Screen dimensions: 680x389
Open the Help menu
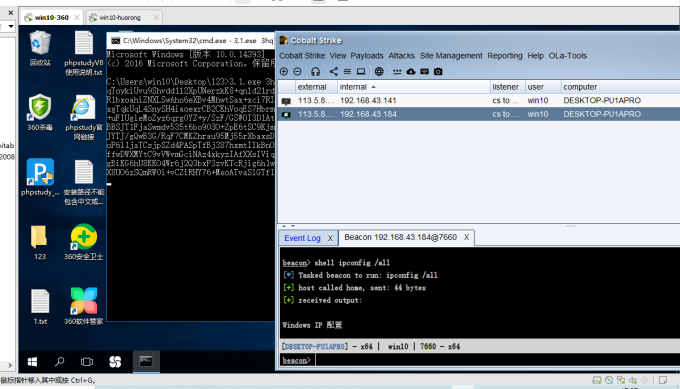pyautogui.click(x=536, y=56)
